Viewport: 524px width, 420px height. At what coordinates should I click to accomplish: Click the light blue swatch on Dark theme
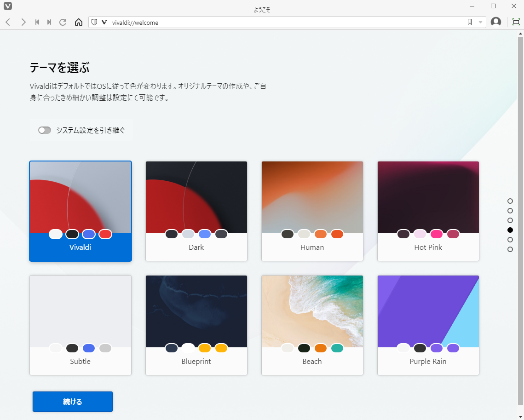205,234
